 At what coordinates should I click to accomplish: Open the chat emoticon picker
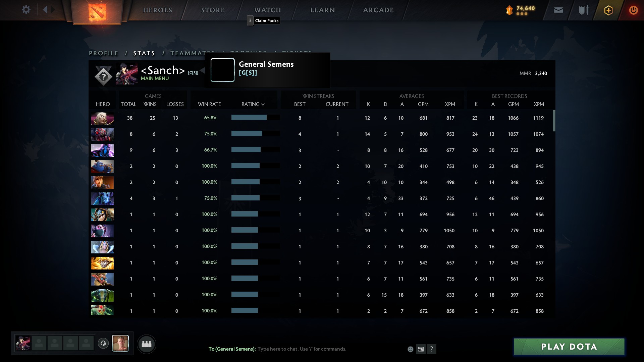(410, 349)
